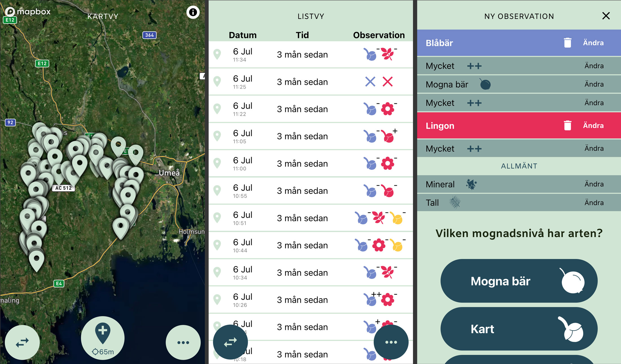Click Ändra on the Blåbär header
This screenshot has height=364, width=621.
593,43
